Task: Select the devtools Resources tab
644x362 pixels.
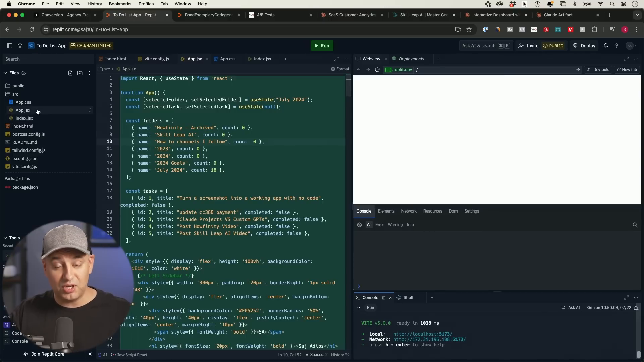Action: pyautogui.click(x=433, y=211)
